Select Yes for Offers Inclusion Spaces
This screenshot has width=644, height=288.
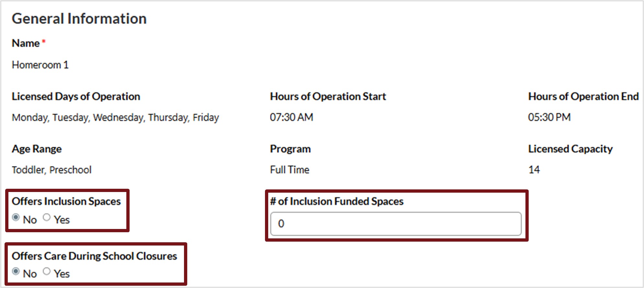[47, 217]
